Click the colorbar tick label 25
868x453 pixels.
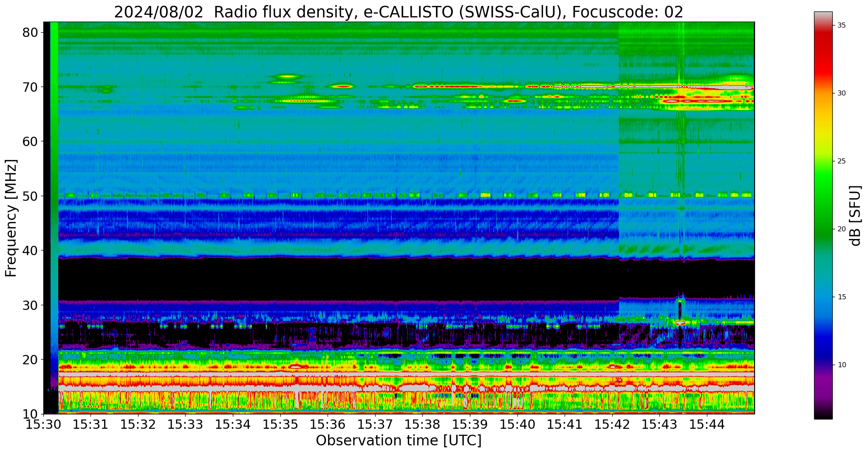841,161
